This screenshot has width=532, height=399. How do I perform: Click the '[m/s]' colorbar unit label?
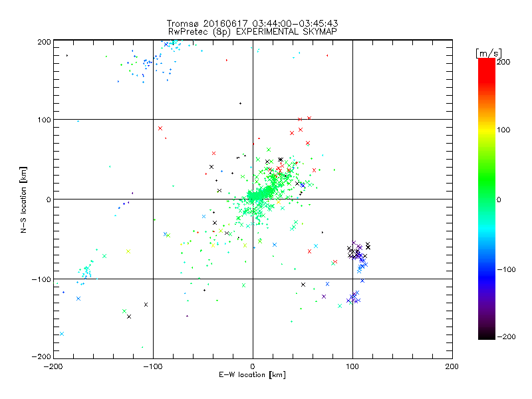[489, 53]
